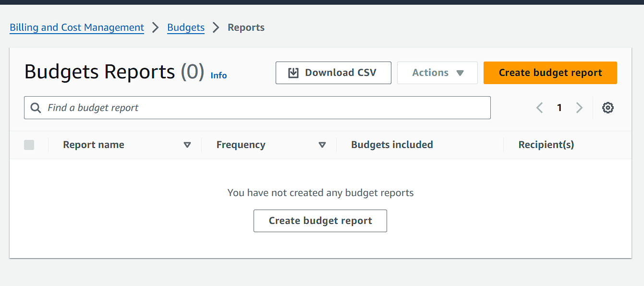
Task: Open the Actions dropdown menu
Action: (437, 73)
